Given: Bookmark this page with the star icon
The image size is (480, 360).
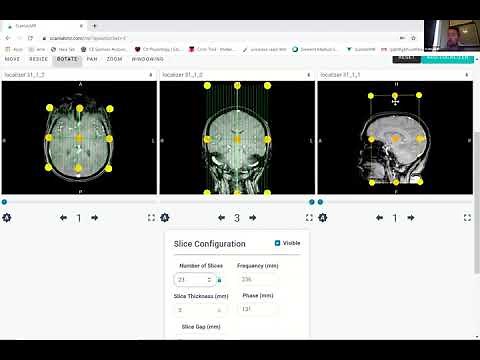Looking at the screenshot, I should 413,38.
